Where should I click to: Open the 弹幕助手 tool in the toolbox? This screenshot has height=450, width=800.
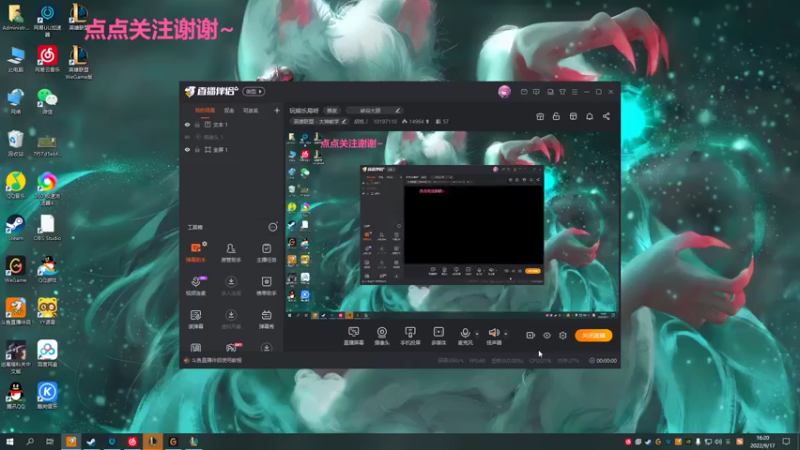pyautogui.click(x=195, y=252)
